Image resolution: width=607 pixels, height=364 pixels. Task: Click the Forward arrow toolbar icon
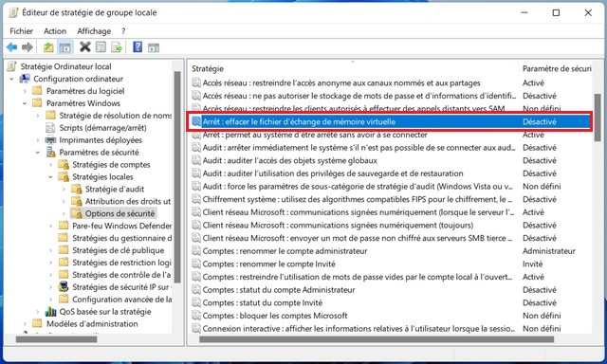(x=28, y=47)
